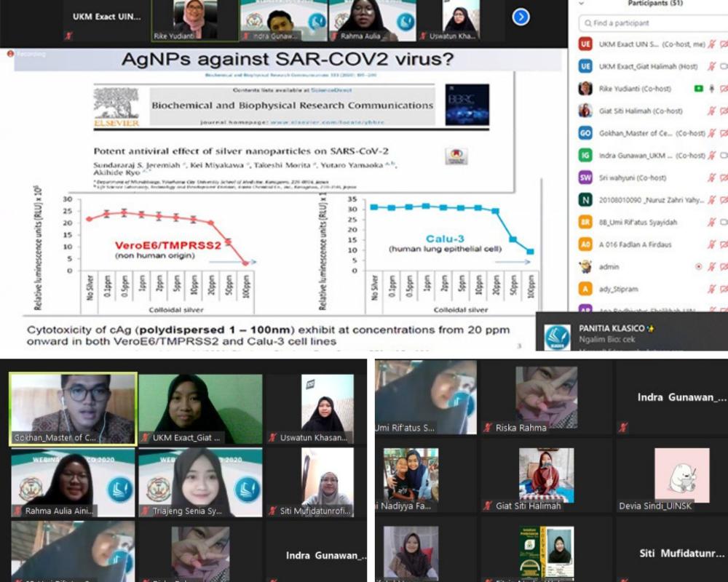The height and width of the screenshot is (582, 728).
Task: Click Rike Yudianti's green screen-share icon
Action: (699, 89)
